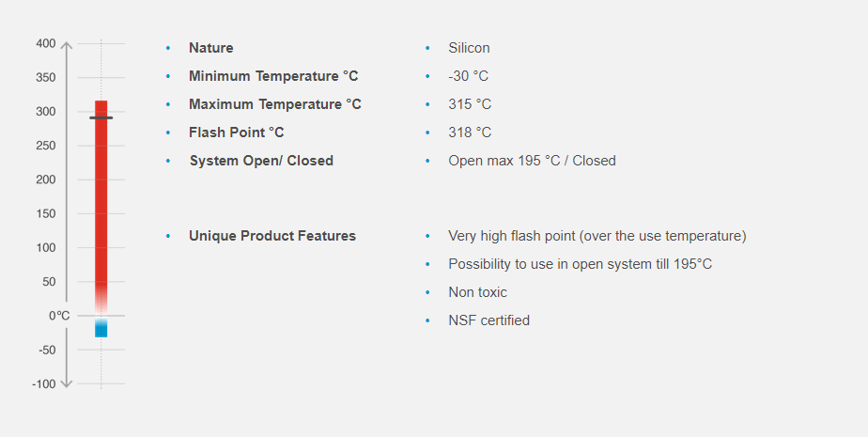
Task: Click the "Open max 195 °C / Closed" value
Action: (x=532, y=161)
